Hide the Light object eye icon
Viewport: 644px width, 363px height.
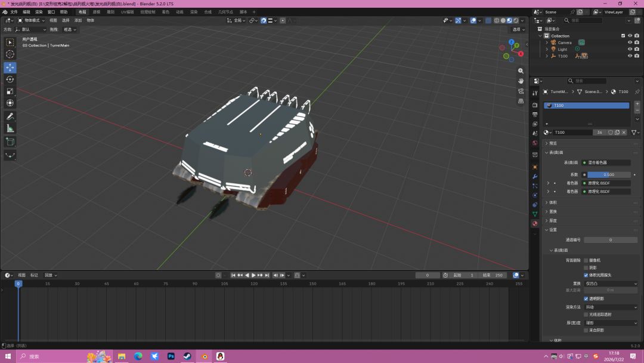(x=630, y=49)
